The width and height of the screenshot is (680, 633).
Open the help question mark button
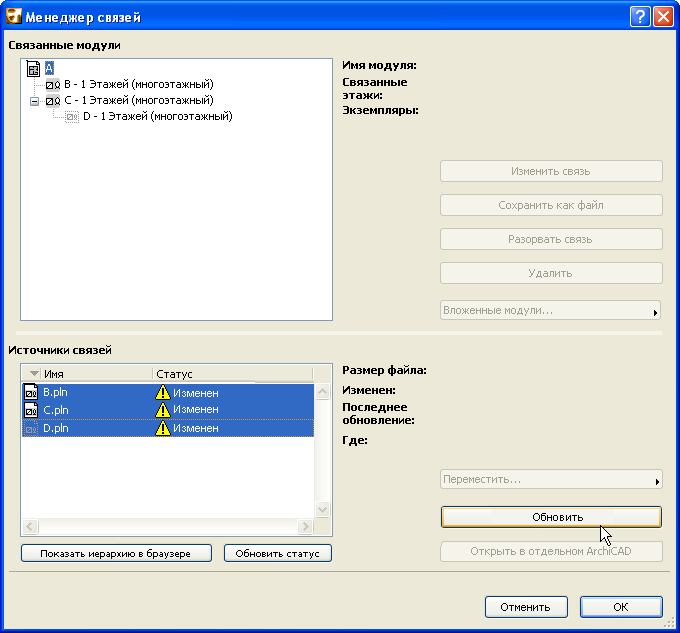[x=640, y=17]
